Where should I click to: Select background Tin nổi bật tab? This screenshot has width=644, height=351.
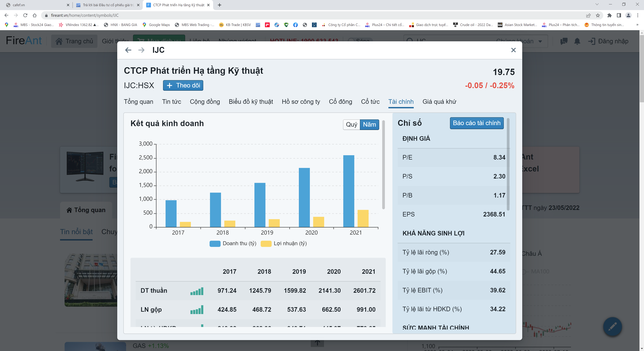coord(76,232)
